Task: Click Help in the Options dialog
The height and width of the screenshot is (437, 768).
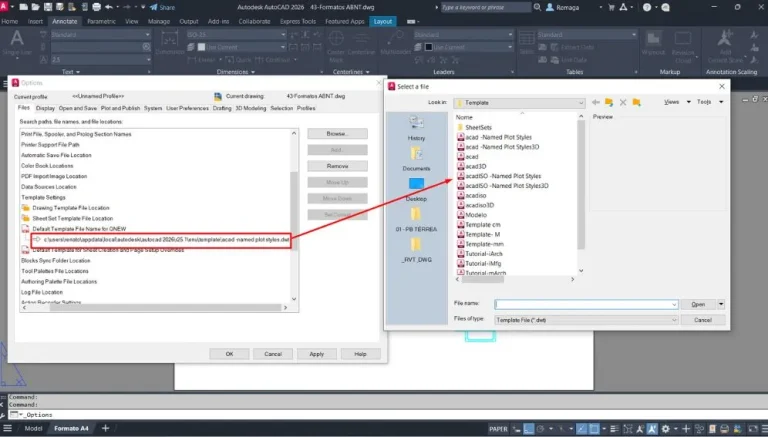Action: (360, 354)
